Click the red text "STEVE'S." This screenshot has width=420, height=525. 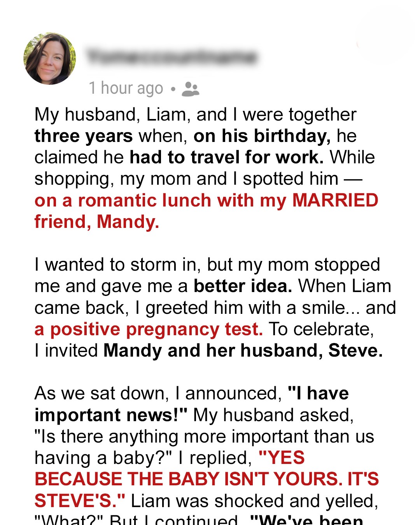80,501
